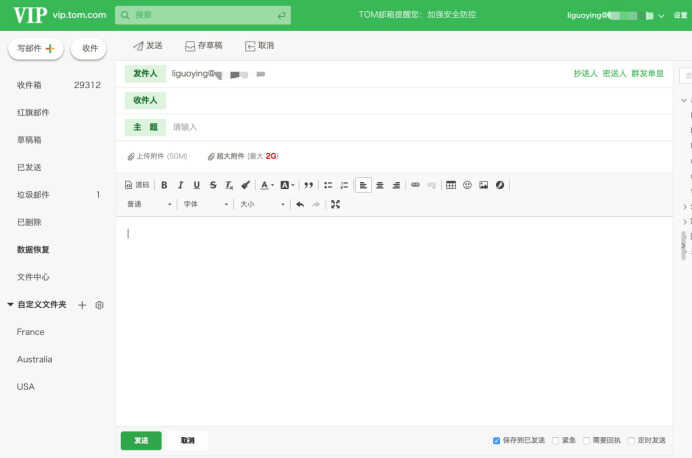Click the compose (写邮件) button
This screenshot has height=458, width=692.
pos(36,49)
